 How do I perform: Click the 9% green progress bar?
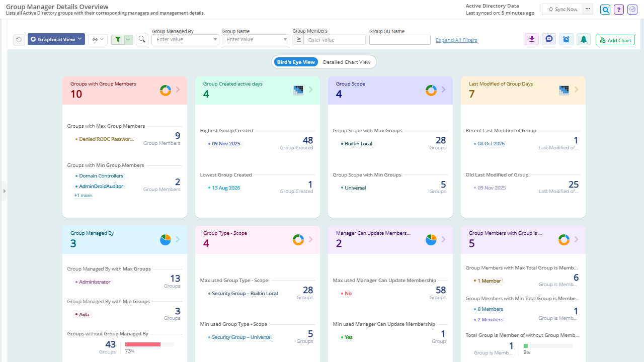coord(526,346)
